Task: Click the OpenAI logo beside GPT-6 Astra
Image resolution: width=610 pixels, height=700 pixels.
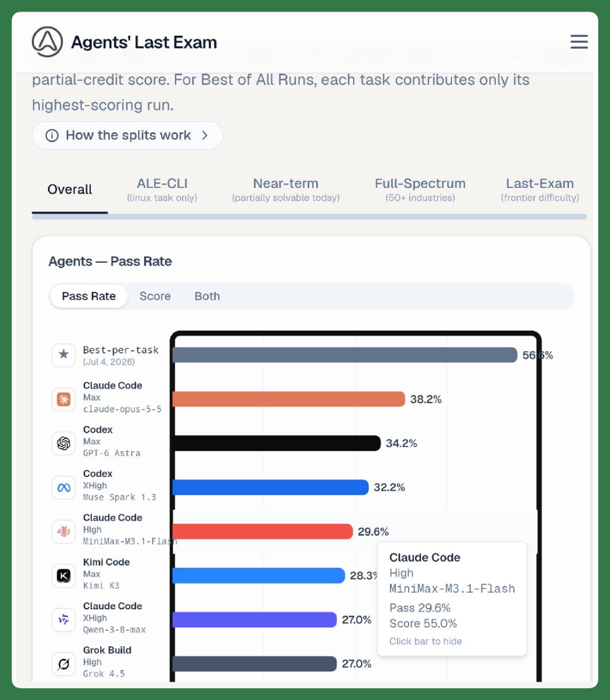Action: [63, 443]
